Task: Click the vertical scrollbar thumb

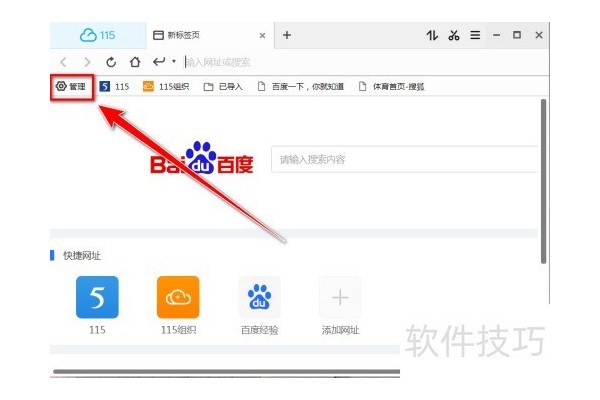Action: coord(543,181)
